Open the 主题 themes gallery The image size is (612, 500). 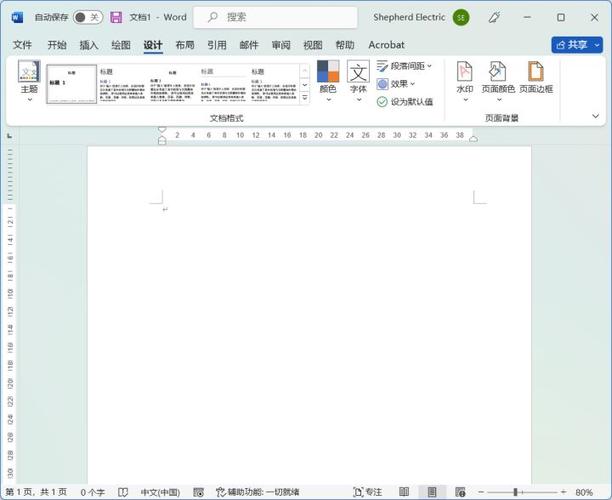click(29, 81)
